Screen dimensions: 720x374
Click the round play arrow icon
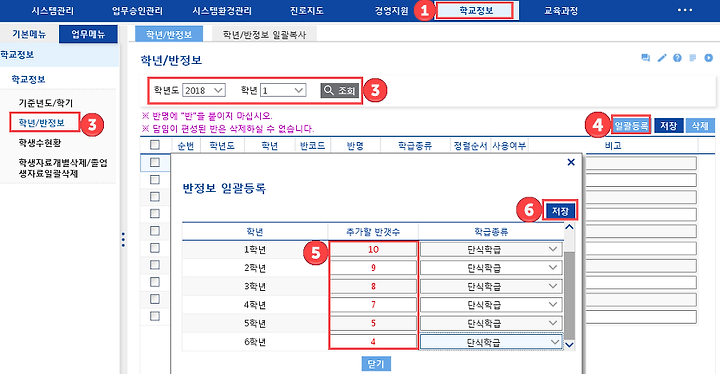[709, 58]
